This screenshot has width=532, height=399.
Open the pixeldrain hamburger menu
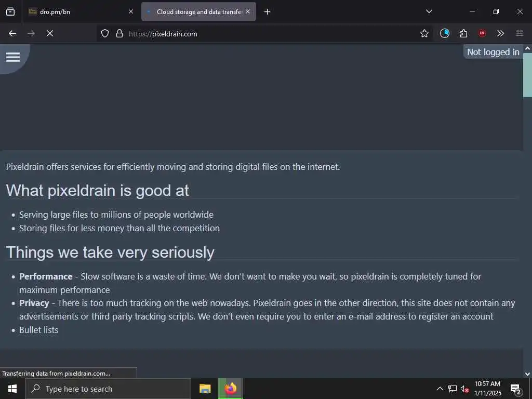click(13, 57)
